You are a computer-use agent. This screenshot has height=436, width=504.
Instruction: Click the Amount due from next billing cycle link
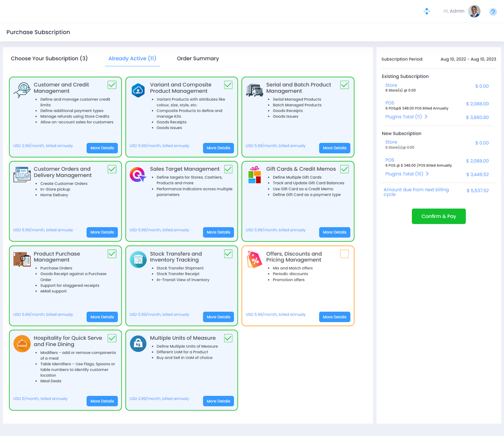[x=416, y=192]
